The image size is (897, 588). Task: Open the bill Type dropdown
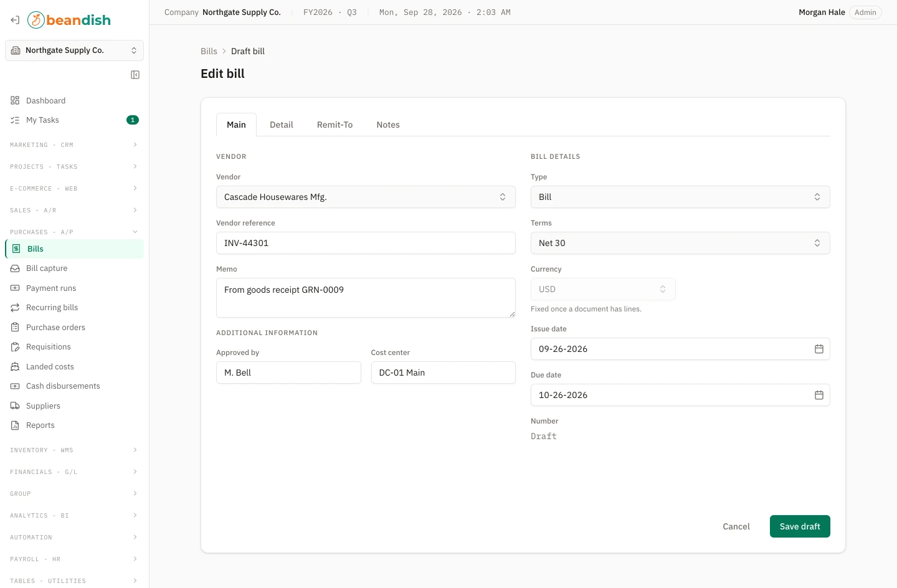(x=680, y=197)
